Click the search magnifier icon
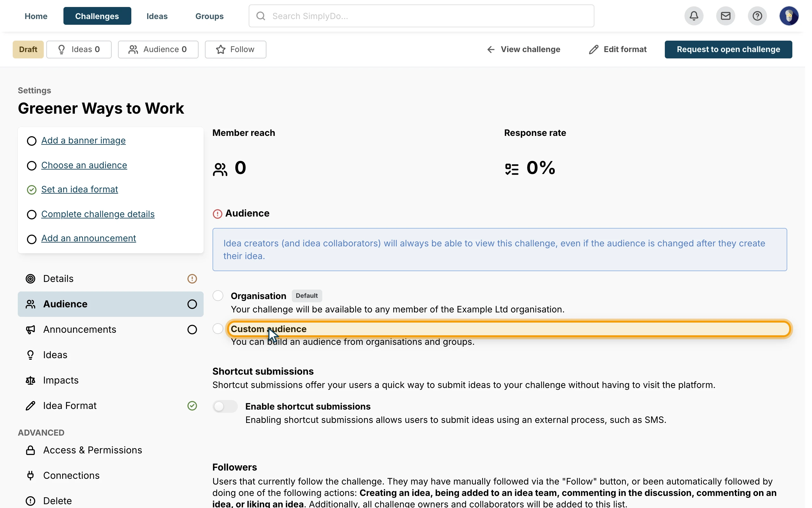The height and width of the screenshot is (508, 812). (261, 16)
